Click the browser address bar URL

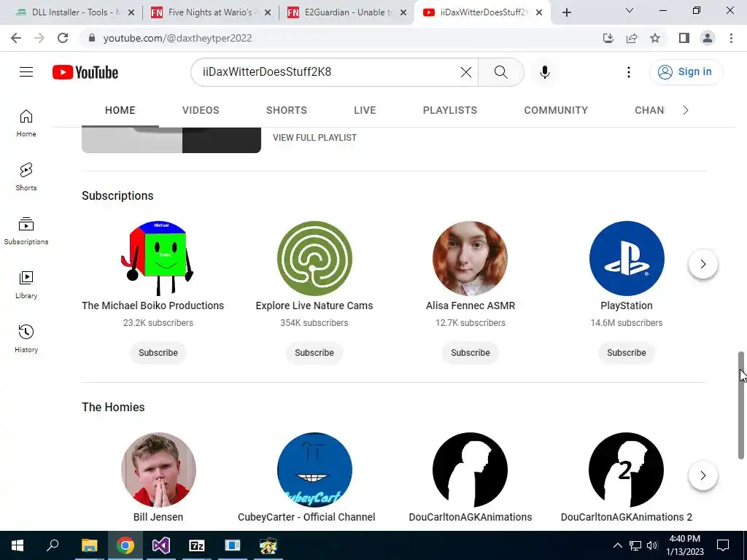click(177, 38)
